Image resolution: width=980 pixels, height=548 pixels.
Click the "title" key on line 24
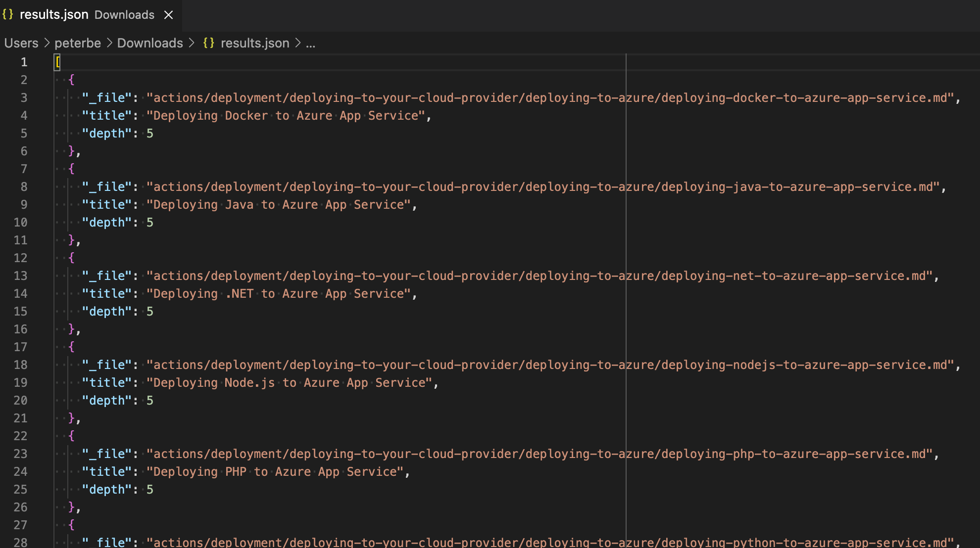[x=107, y=471]
